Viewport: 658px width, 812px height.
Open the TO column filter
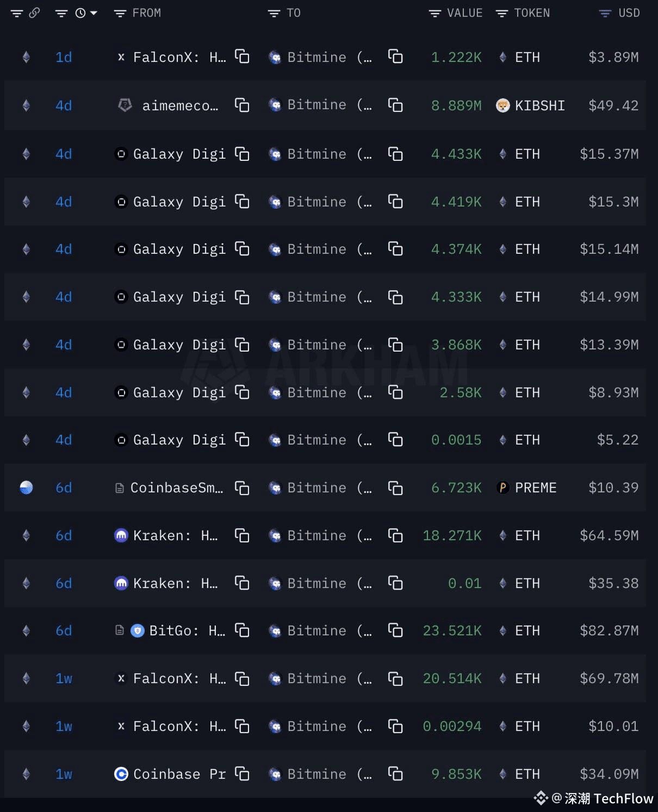tap(274, 13)
